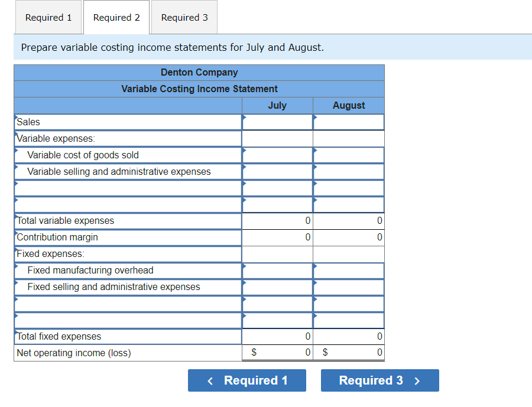The height and width of the screenshot is (407, 532).
Task: Click Fixed selling and administrative expenses July cell
Action: point(277,287)
